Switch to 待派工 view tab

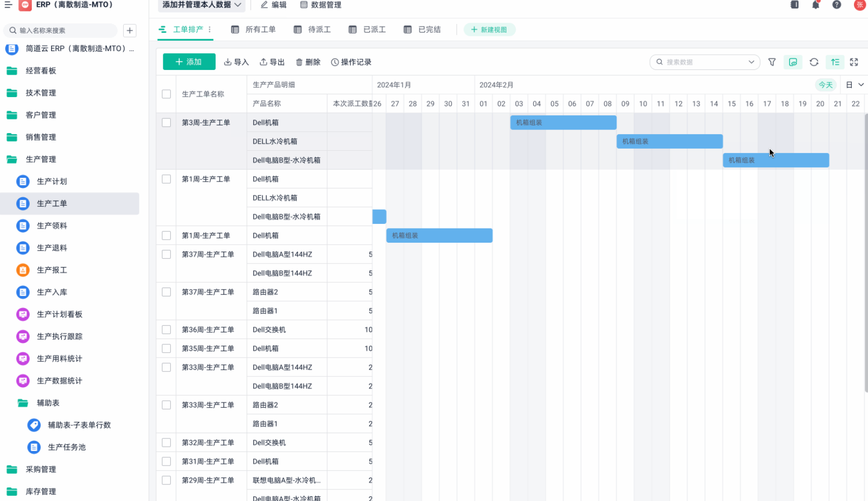tap(312, 30)
